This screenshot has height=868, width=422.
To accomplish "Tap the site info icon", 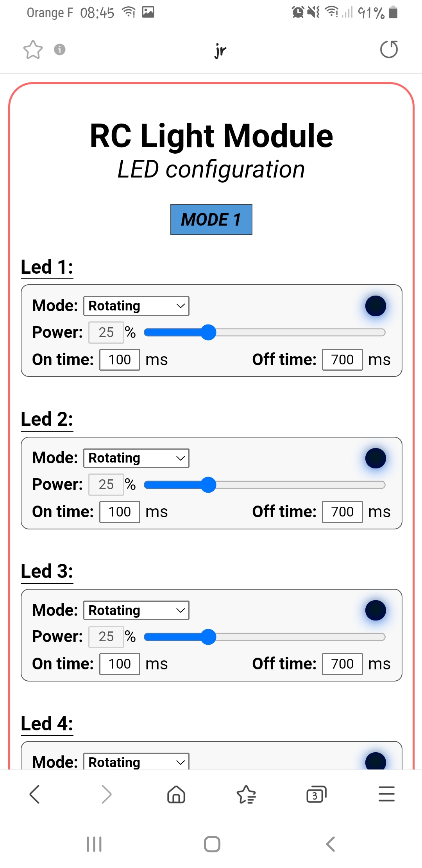I will (59, 50).
